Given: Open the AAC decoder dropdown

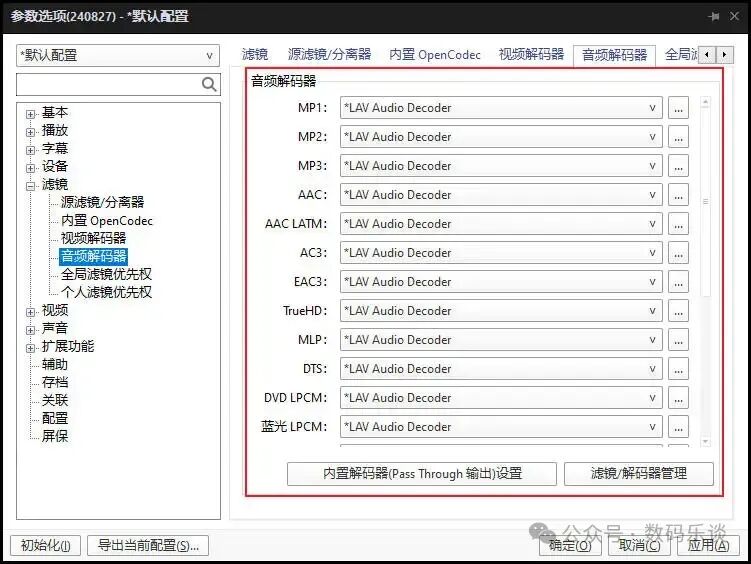Looking at the screenshot, I should [501, 195].
